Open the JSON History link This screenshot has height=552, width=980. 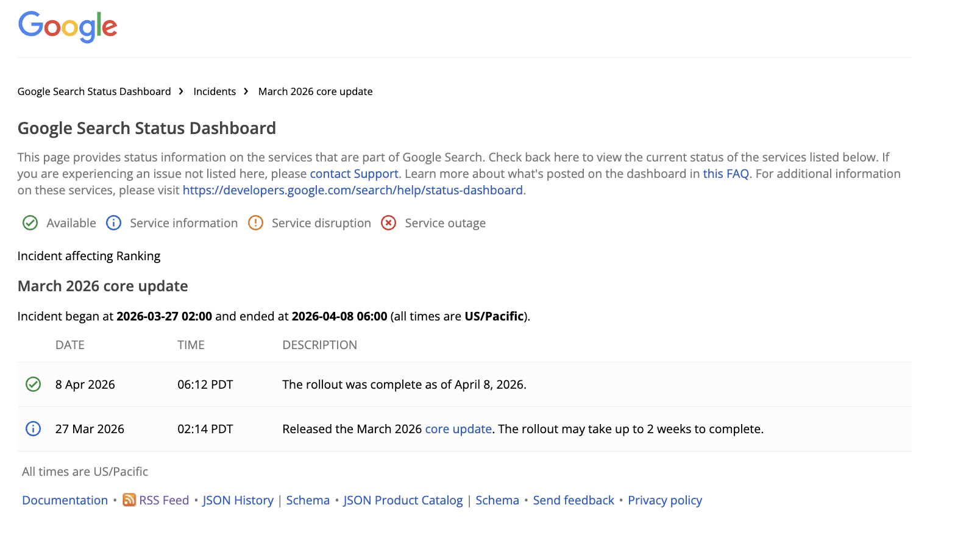238,500
